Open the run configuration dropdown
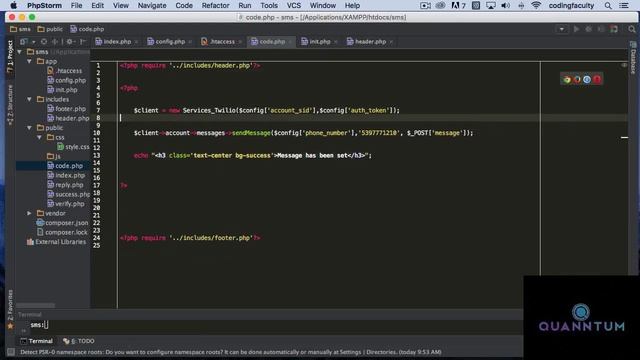Viewport: 640px width, 360px height. coord(562,29)
